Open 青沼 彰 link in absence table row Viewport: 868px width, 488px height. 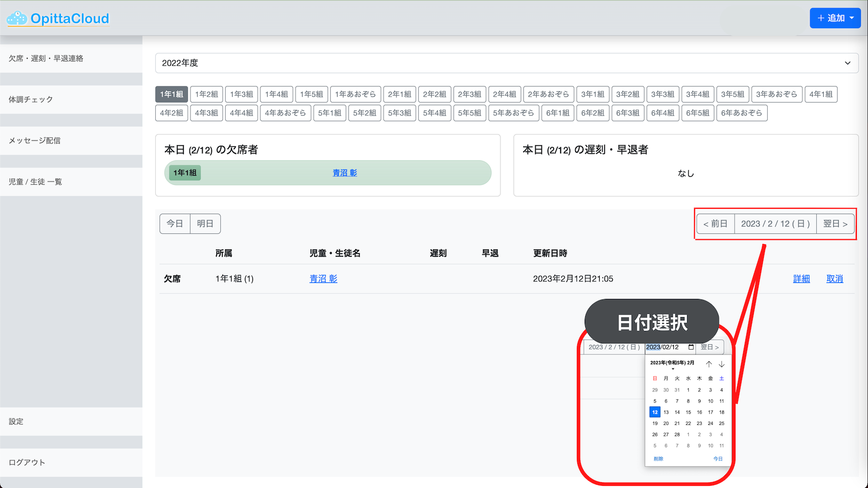click(323, 279)
